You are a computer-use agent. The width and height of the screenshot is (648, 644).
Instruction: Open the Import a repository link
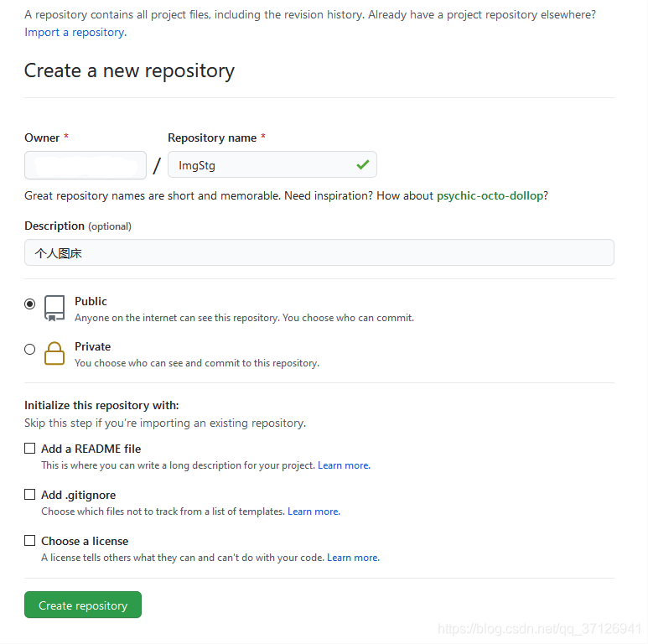pos(75,32)
